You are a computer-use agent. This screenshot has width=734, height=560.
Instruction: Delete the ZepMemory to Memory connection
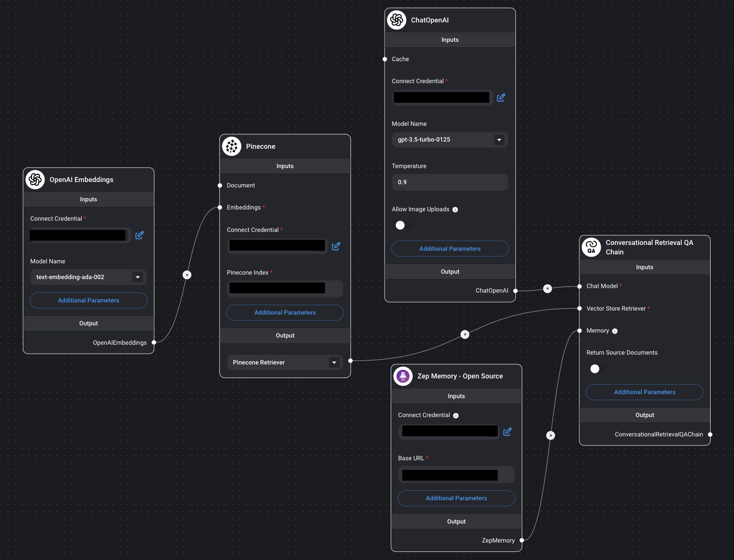(x=550, y=435)
